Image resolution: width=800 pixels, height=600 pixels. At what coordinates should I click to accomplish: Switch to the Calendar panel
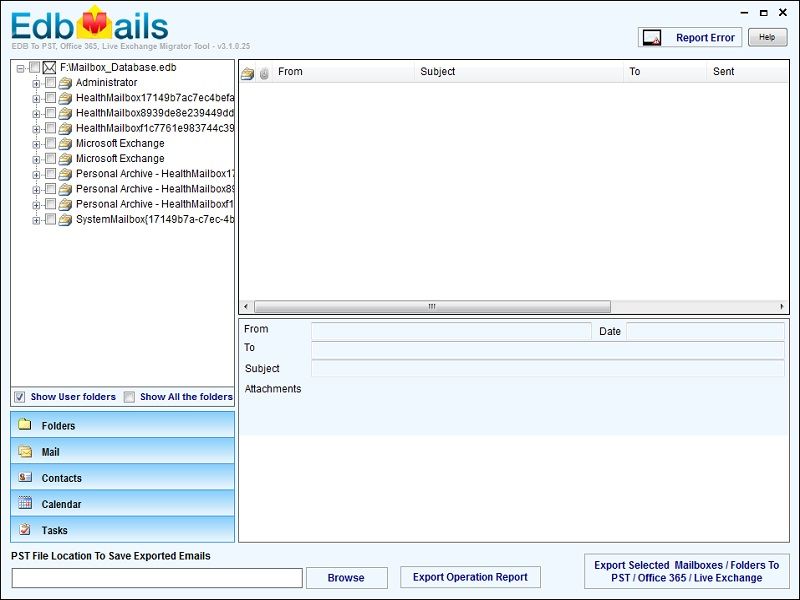point(122,504)
